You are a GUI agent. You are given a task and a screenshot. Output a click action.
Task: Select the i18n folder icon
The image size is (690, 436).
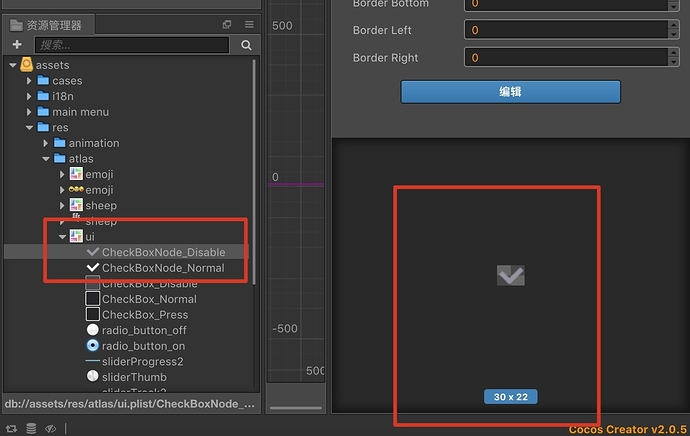43,95
